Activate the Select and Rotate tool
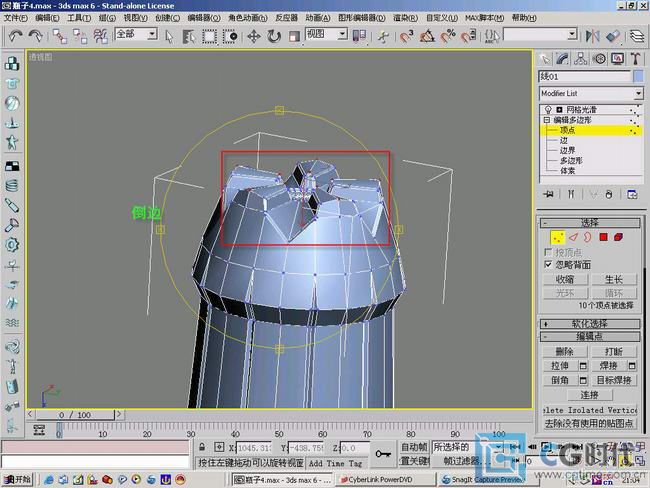This screenshot has width=650, height=488. (274, 36)
